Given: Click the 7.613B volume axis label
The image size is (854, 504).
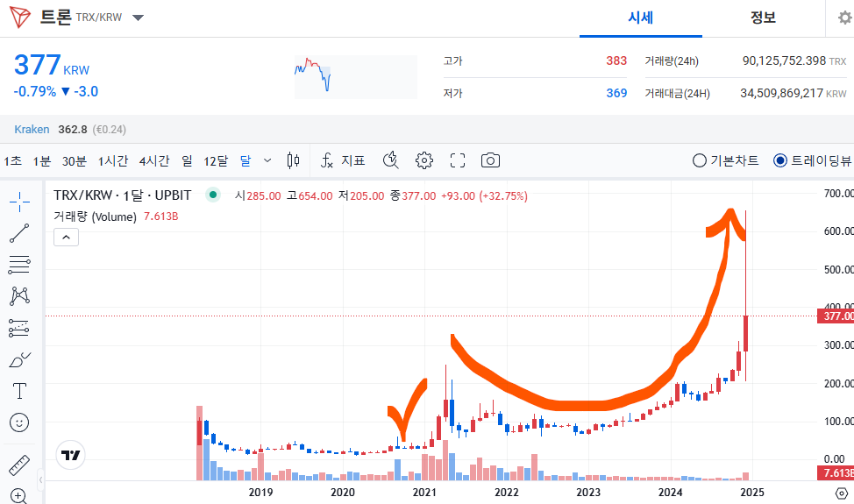Looking at the screenshot, I should coord(836,473).
